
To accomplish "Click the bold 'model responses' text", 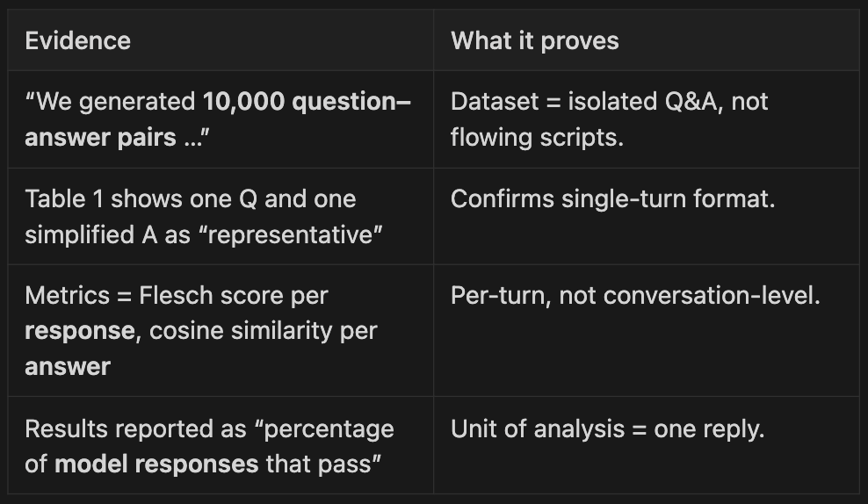I will pyautogui.click(x=156, y=464).
